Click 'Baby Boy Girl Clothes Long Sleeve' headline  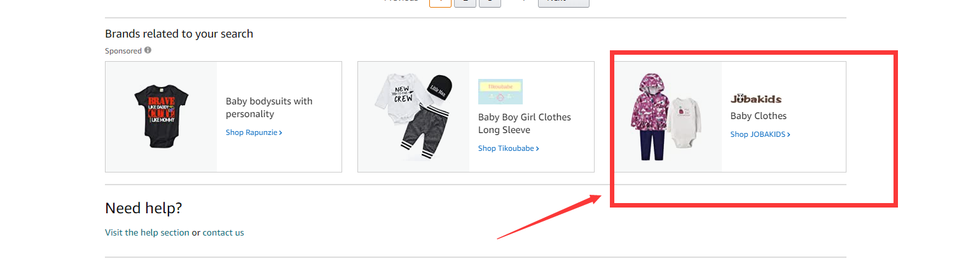click(524, 123)
